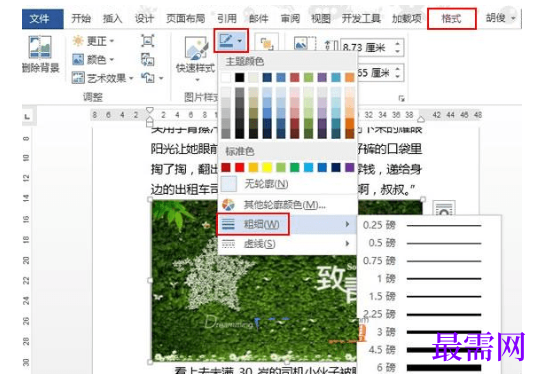
Task: Pick the white theme color swatch
Action: coord(226,77)
